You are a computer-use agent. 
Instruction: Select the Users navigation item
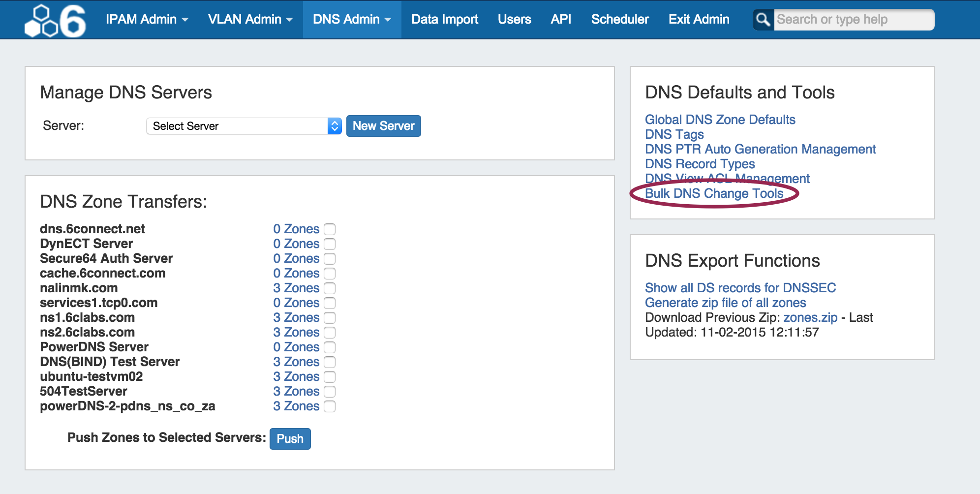pos(514,19)
